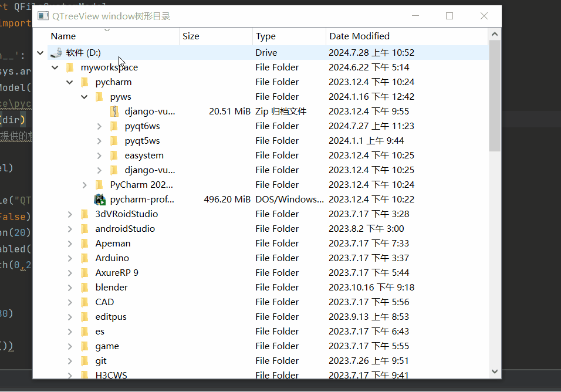Click the git folder icon
This screenshot has width=561, height=392.
click(x=85, y=360)
